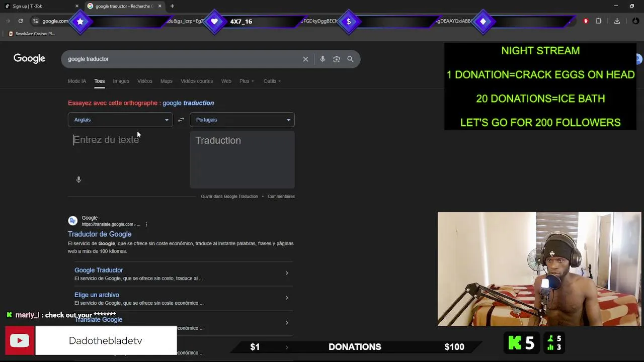This screenshot has width=644, height=362.
Task: Switch to Vidéos courtes tab
Action: [x=197, y=81]
